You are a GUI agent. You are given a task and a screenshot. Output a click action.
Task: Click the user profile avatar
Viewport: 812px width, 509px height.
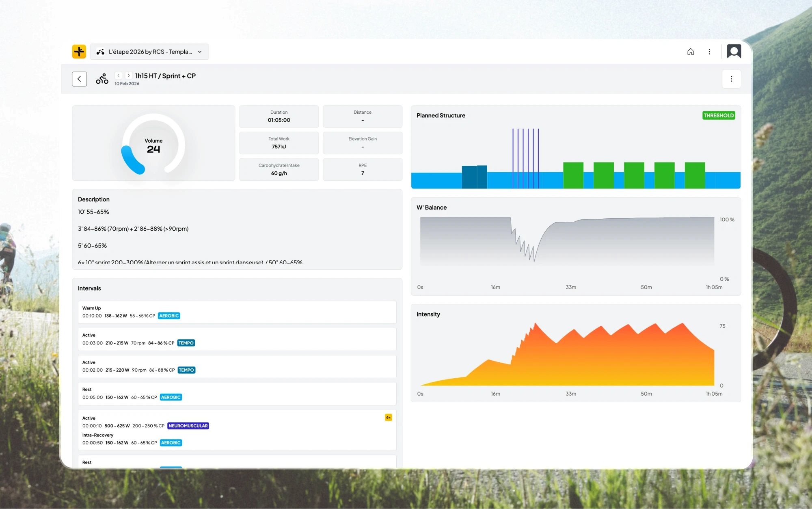pos(734,52)
